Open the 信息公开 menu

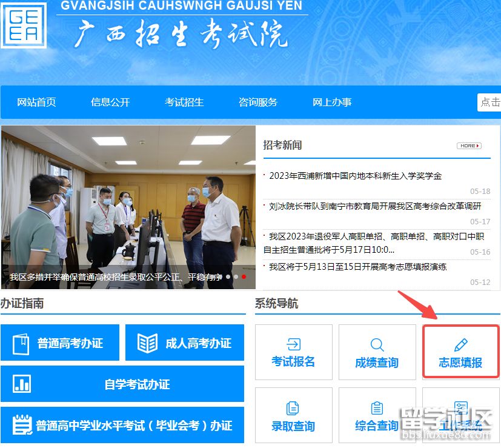click(110, 102)
